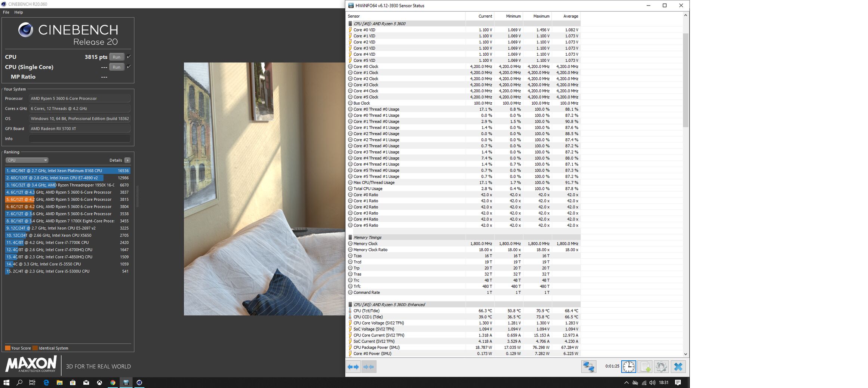This screenshot has width=868, height=388.
Task: Select the Command Rate row
Action: 464,292
